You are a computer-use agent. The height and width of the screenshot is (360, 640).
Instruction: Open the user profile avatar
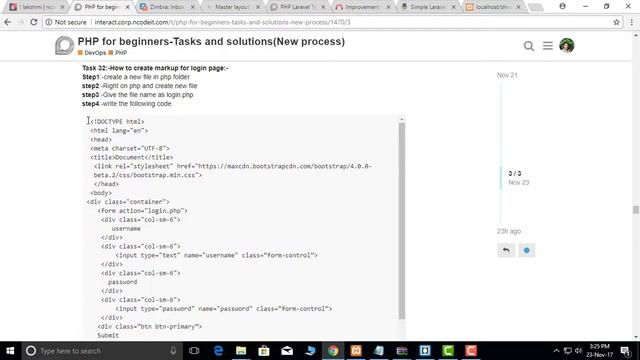567,45
